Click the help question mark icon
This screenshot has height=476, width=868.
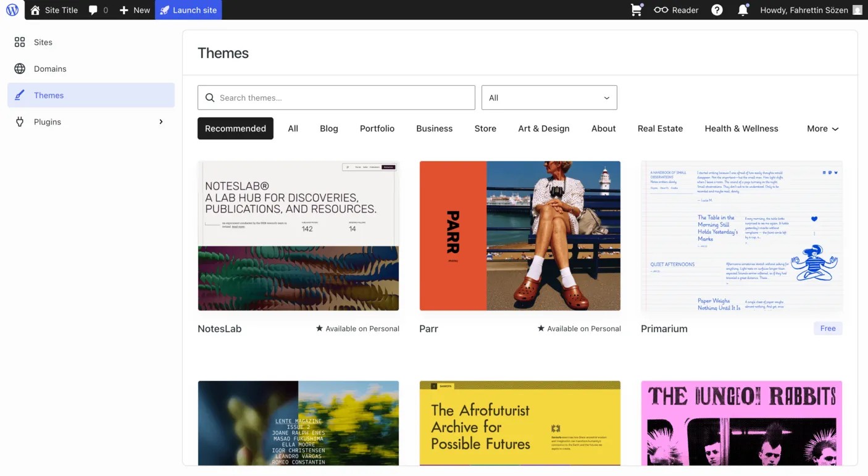point(716,10)
